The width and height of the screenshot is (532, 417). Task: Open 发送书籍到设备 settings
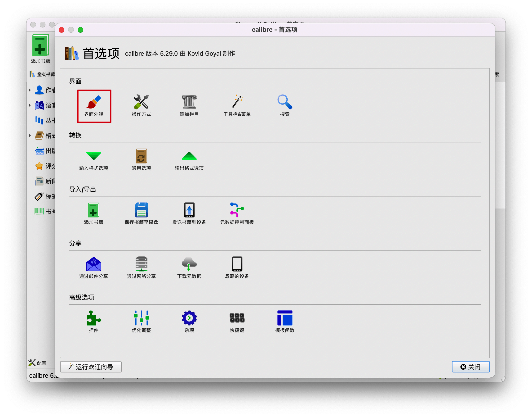(x=189, y=214)
